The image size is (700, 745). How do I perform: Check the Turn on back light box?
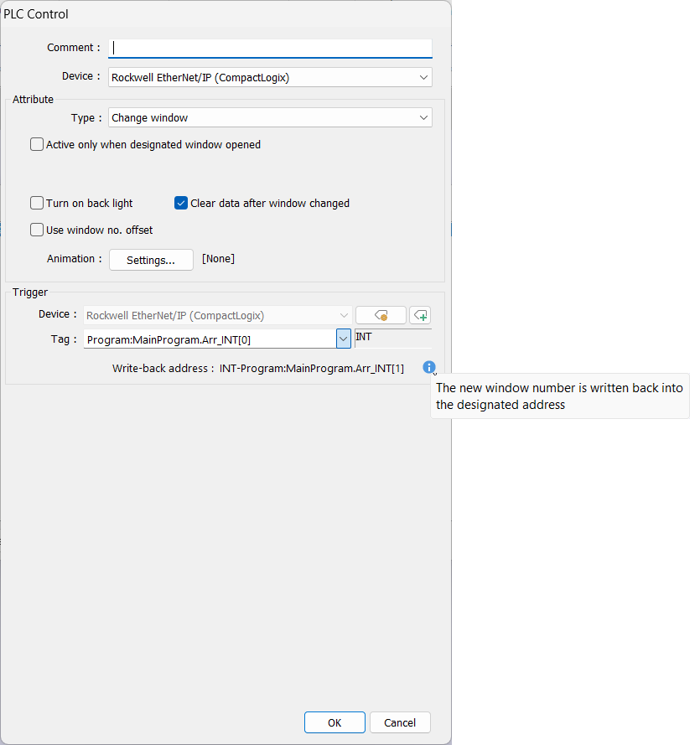point(37,204)
